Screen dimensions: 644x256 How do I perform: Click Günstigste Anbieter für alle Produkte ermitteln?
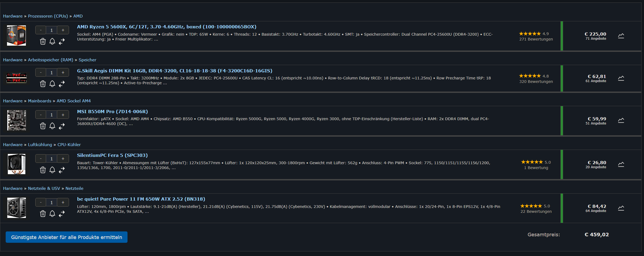67,237
